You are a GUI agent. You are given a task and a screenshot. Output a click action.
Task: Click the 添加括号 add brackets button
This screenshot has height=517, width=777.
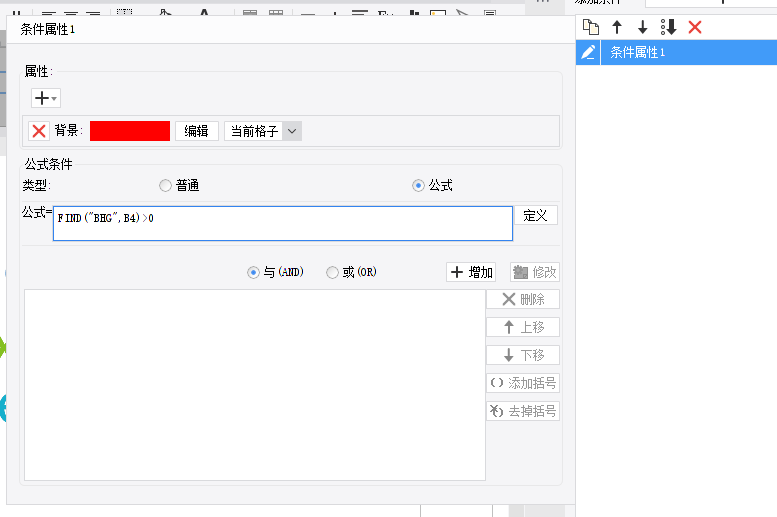coord(523,383)
